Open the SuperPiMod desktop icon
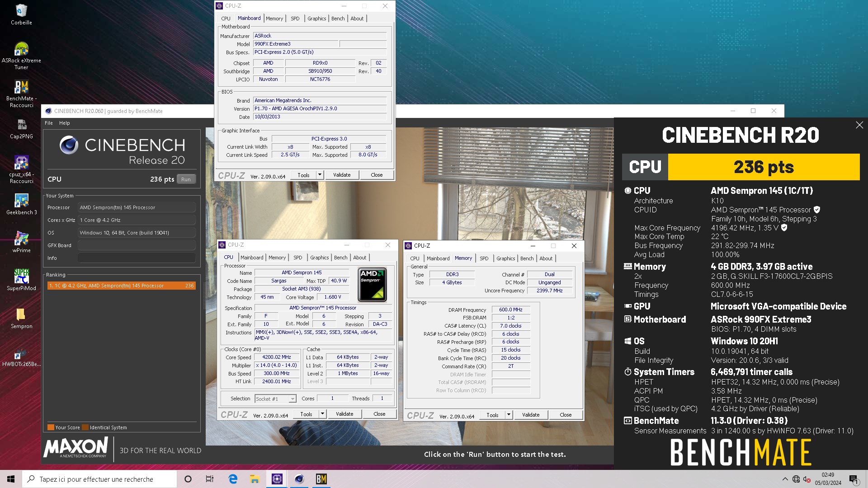Viewport: 868px width, 488px height. [x=21, y=280]
